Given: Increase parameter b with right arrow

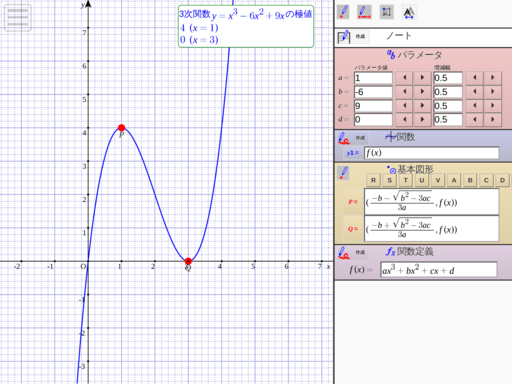Looking at the screenshot, I should click(x=422, y=92).
